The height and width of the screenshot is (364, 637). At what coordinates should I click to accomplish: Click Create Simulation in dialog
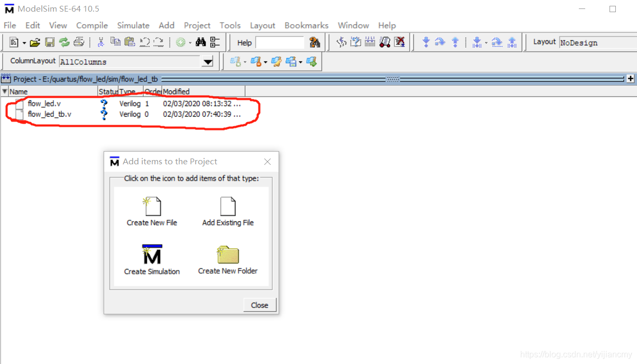[152, 260]
